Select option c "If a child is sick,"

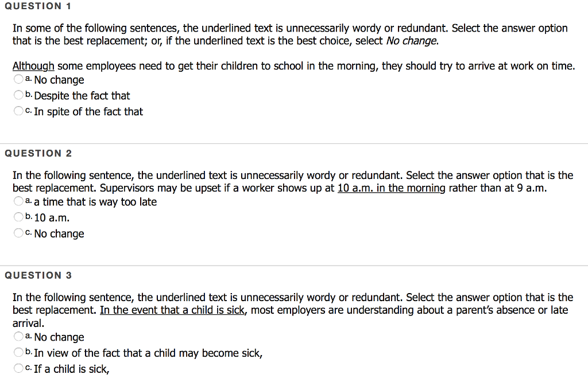click(18, 368)
